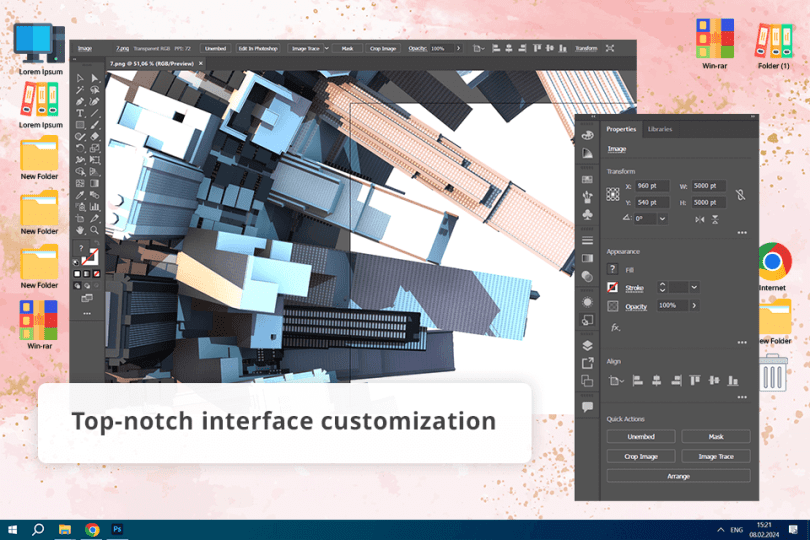The width and height of the screenshot is (810, 540).
Task: Select the Selection tool black arrow
Action: [80, 79]
